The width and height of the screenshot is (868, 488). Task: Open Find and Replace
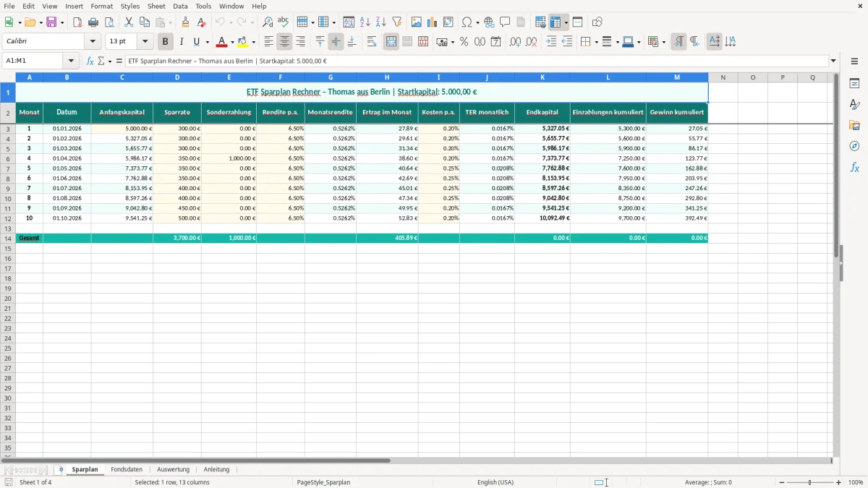(267, 22)
